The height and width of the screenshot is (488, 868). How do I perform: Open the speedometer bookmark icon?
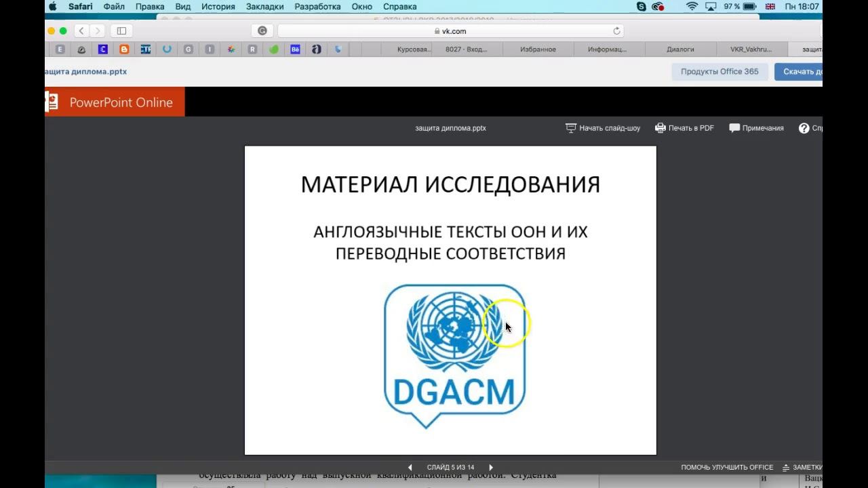(81, 49)
